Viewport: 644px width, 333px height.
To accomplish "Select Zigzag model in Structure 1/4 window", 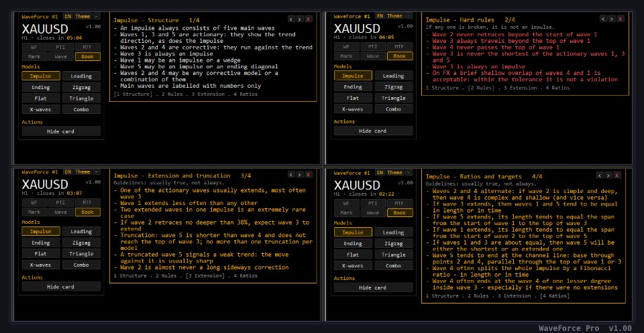I will 81,87.
